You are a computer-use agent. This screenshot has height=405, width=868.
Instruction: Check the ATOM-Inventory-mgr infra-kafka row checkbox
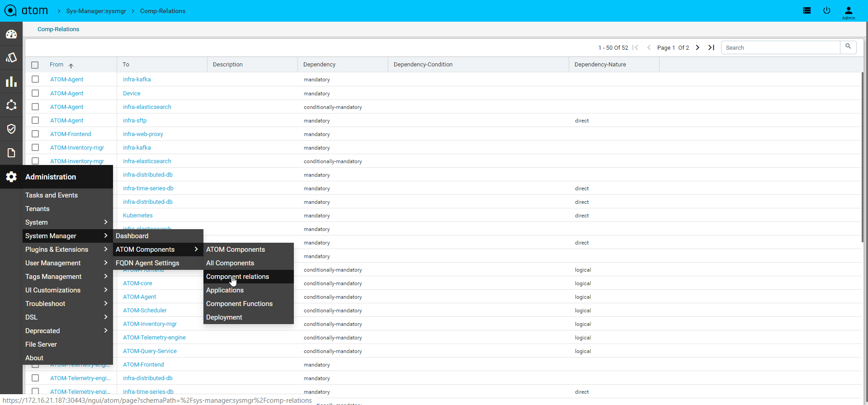point(35,147)
